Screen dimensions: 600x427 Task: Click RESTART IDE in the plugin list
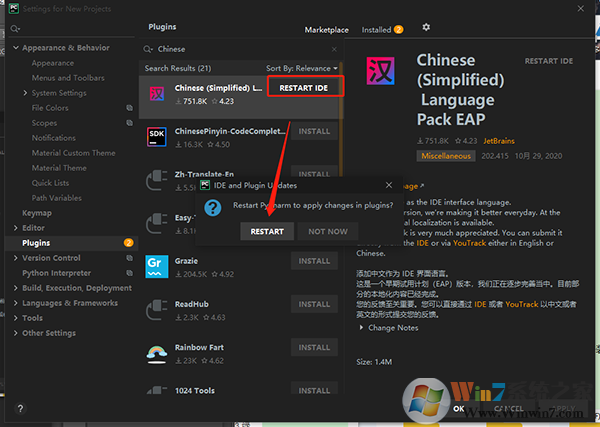(303, 88)
